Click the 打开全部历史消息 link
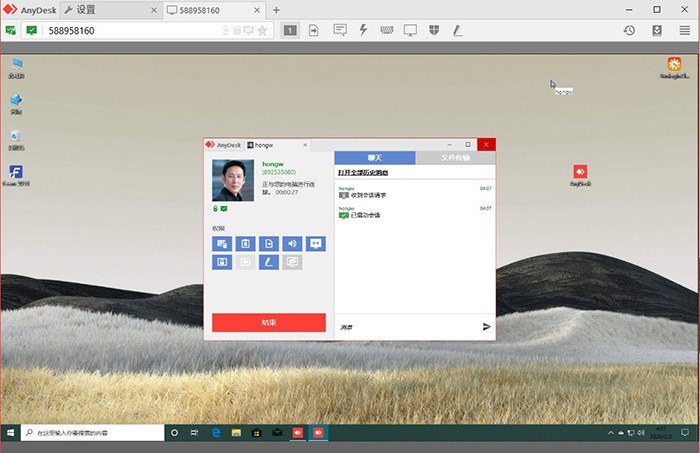 370,172
